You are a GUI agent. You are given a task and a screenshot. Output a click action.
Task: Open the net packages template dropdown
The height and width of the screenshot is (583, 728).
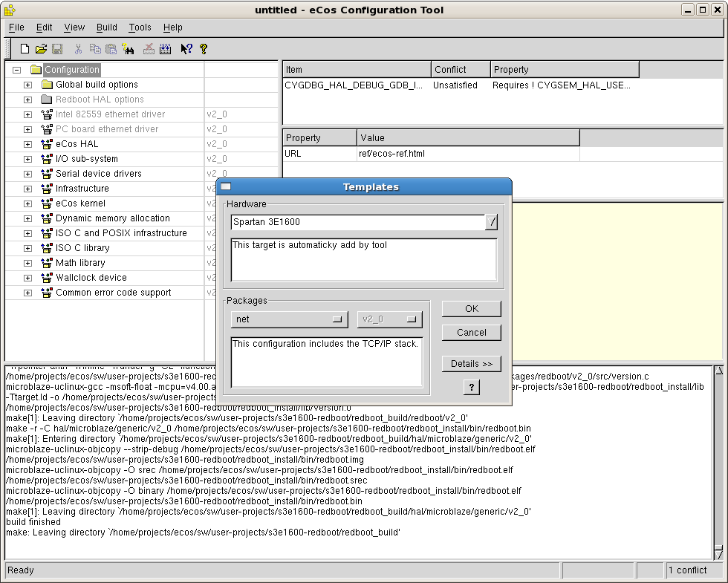click(289, 319)
